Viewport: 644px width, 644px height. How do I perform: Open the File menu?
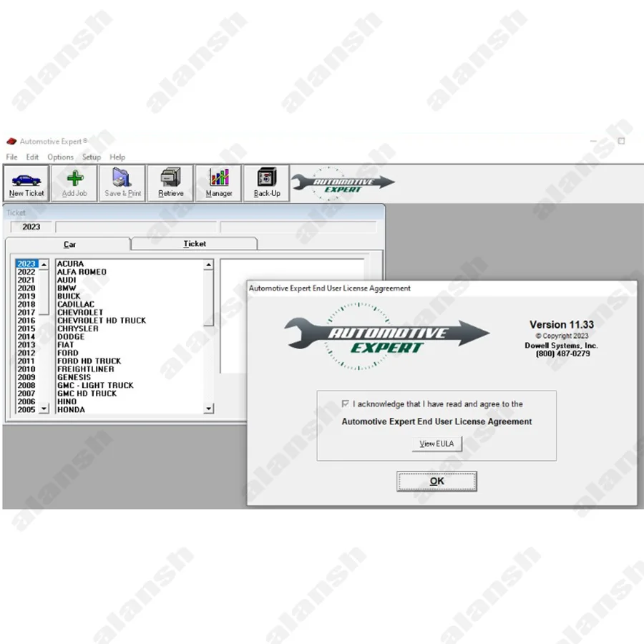click(11, 157)
